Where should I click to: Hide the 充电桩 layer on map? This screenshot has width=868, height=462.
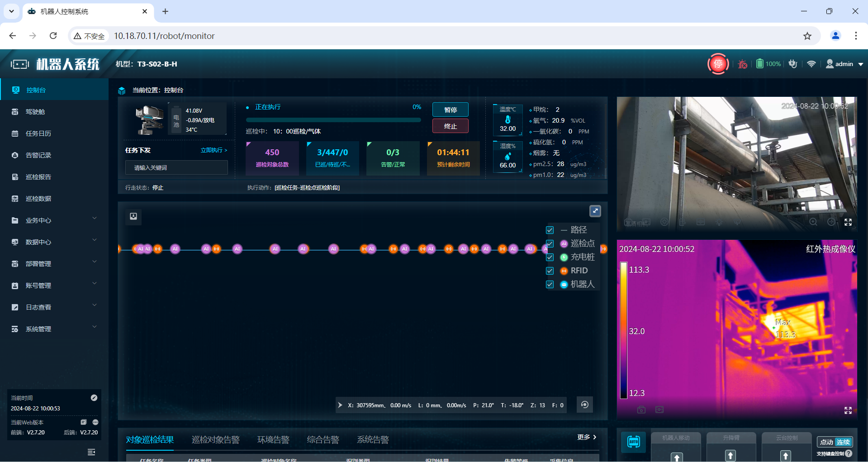550,257
